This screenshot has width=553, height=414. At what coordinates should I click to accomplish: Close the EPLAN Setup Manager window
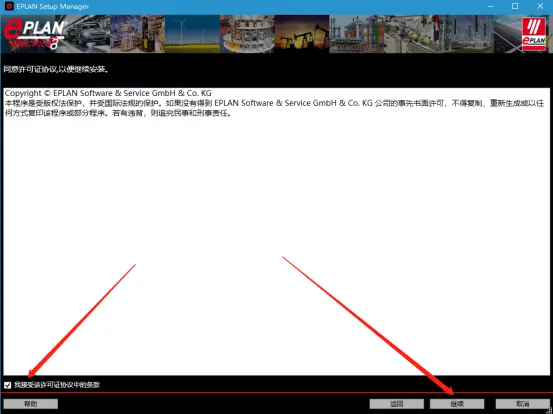tap(540, 6)
